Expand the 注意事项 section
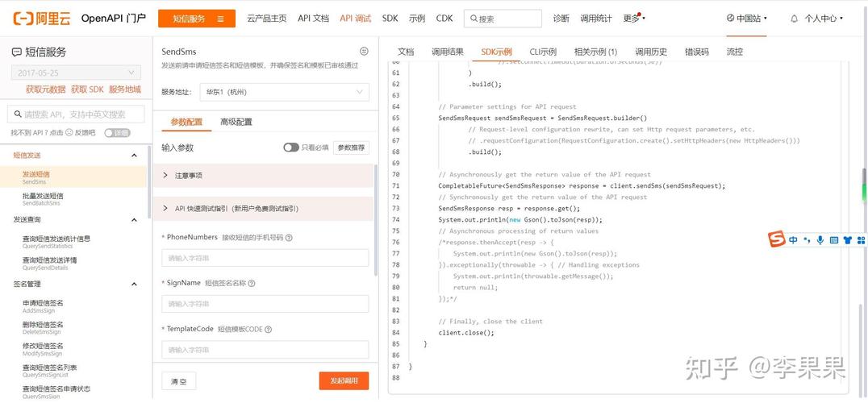868x403 pixels. click(264, 175)
